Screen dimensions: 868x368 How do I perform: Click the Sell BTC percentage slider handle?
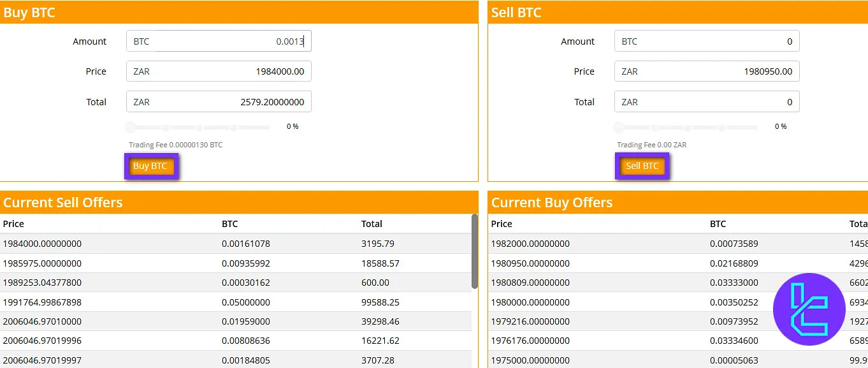pyautogui.click(x=619, y=128)
